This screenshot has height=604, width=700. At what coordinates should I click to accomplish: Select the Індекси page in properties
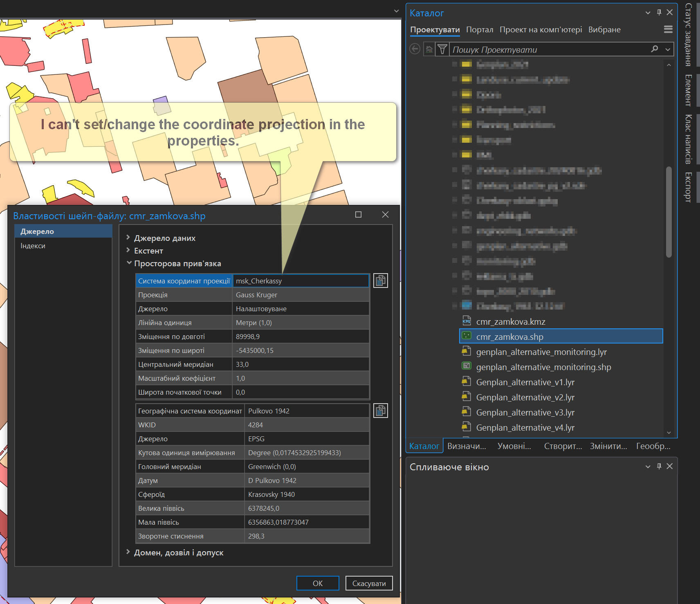click(x=63, y=245)
